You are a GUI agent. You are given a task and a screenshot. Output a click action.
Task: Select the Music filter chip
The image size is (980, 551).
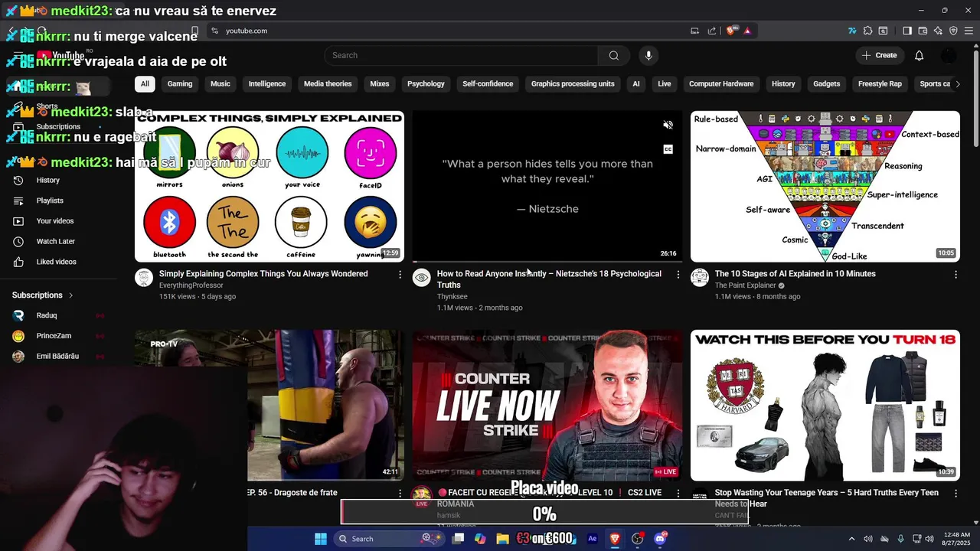(x=220, y=84)
